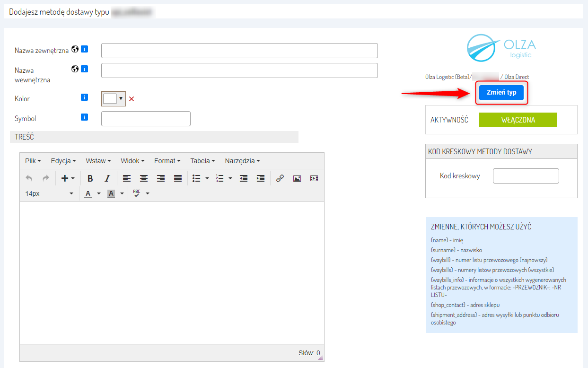This screenshot has height=368, width=588.
Task: Apply italic formatting in the editor
Action: tap(107, 178)
